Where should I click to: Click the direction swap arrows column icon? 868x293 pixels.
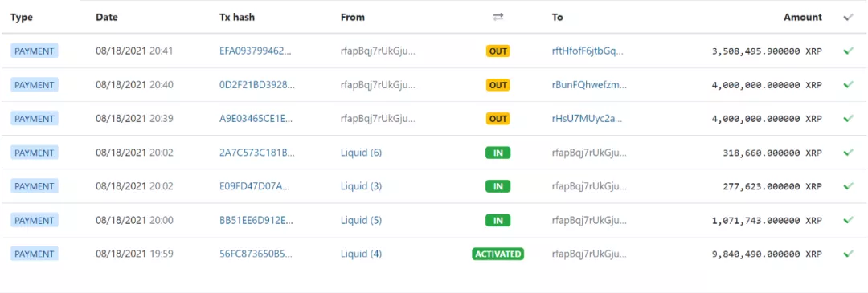498,17
